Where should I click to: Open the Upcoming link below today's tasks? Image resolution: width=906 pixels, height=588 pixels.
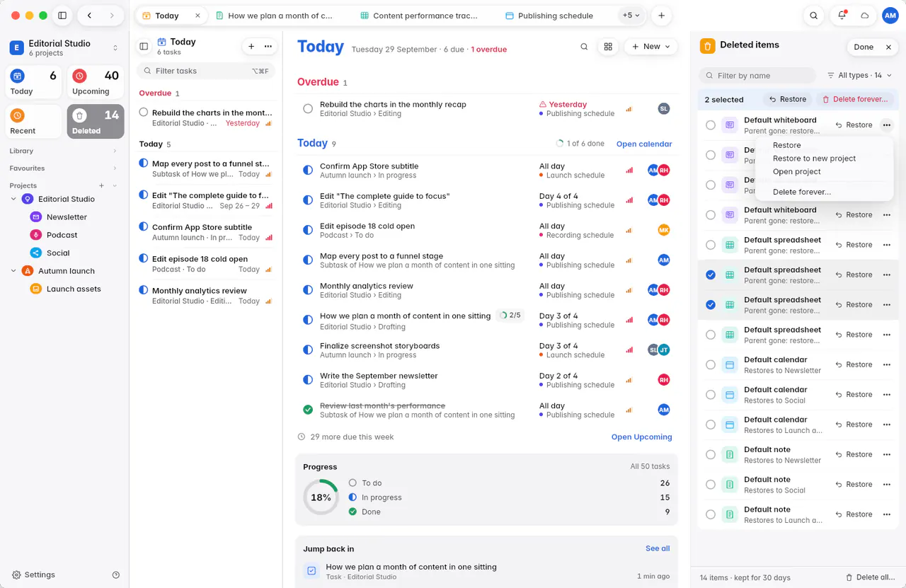642,437
